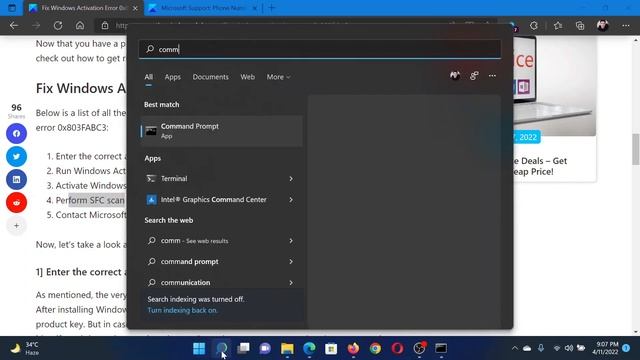
Task: Open a new browser tab
Action: [x=271, y=8]
